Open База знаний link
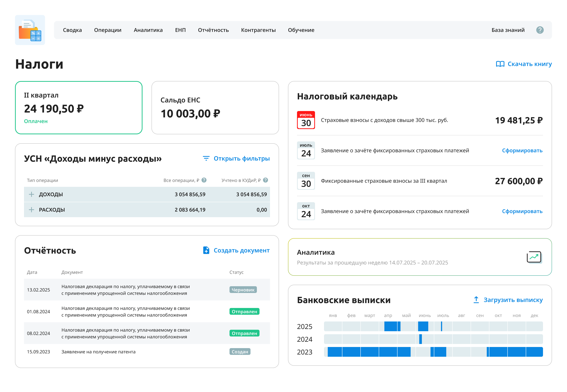This screenshot has height=392, width=567. pos(508,30)
